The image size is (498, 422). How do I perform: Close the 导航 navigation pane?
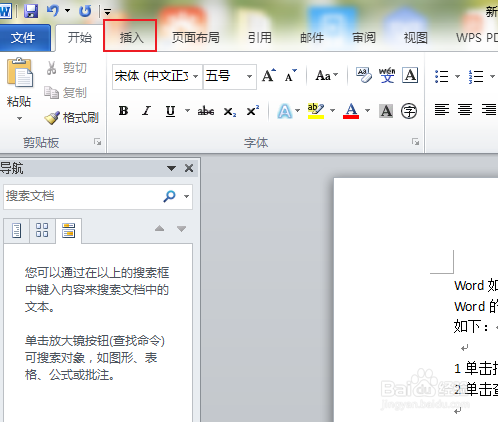coord(189,168)
